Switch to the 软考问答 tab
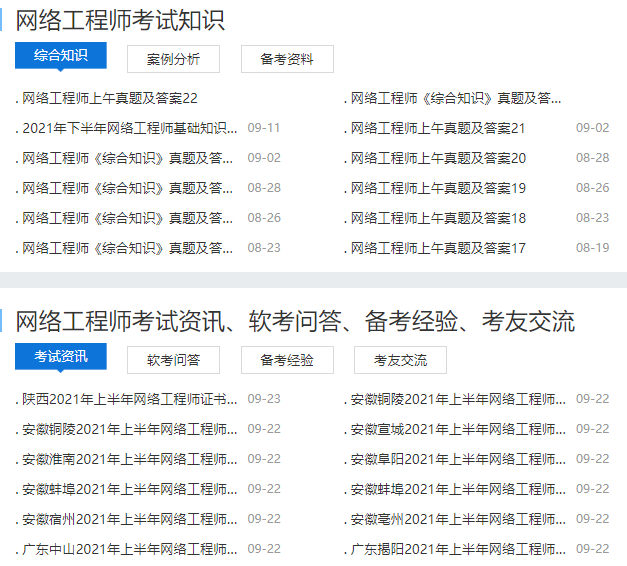This screenshot has width=627, height=566. (173, 360)
